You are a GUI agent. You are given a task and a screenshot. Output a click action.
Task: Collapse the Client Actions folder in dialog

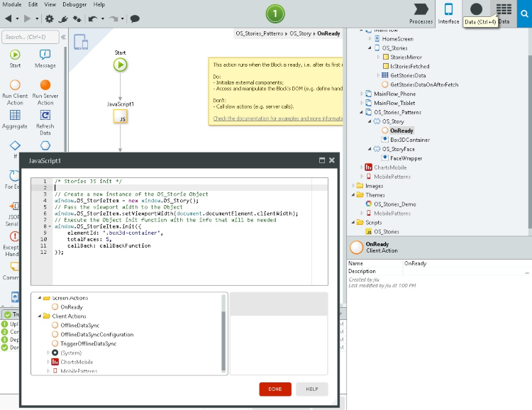38,316
